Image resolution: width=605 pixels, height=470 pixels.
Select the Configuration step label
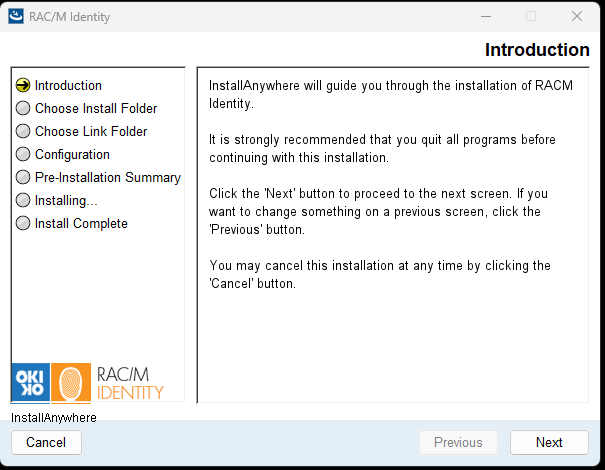click(72, 155)
